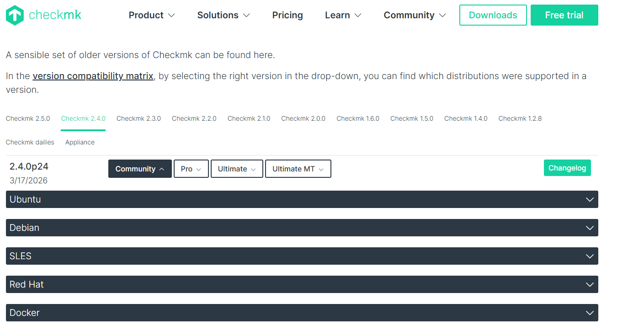Switch to the Checkmk 2.2.0 tab
This screenshot has height=336, width=644.
tap(194, 118)
